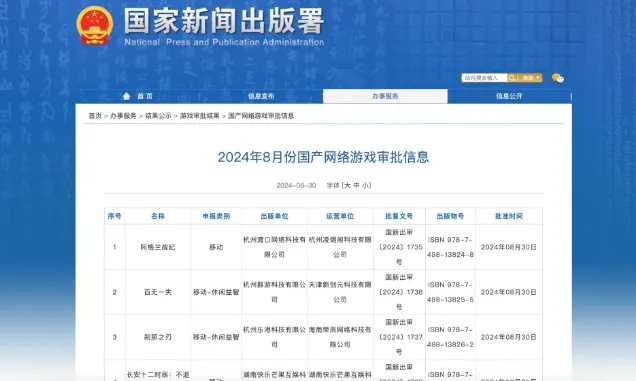The width and height of the screenshot is (636, 381).
Task: Click operator 海南荣辰网络科技有限公司
Action: click(340, 337)
